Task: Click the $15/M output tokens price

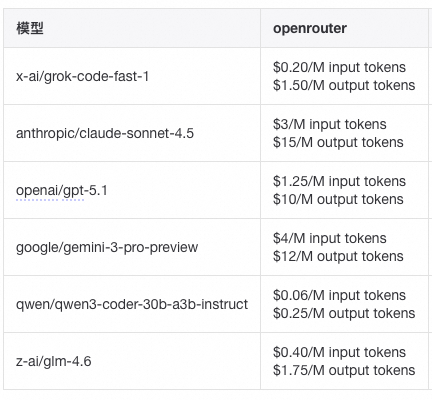Action: tap(338, 142)
